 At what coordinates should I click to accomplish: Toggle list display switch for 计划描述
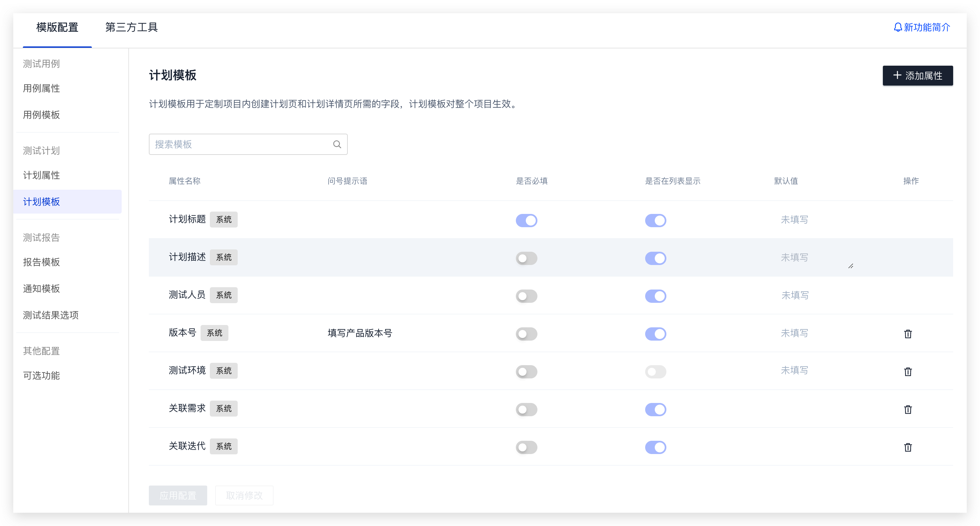click(655, 258)
